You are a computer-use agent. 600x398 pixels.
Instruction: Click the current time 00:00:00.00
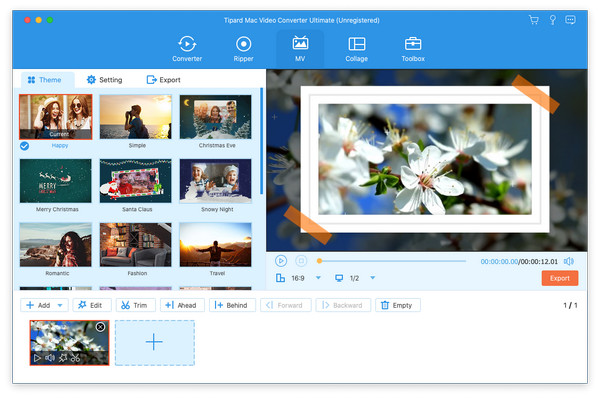click(499, 262)
